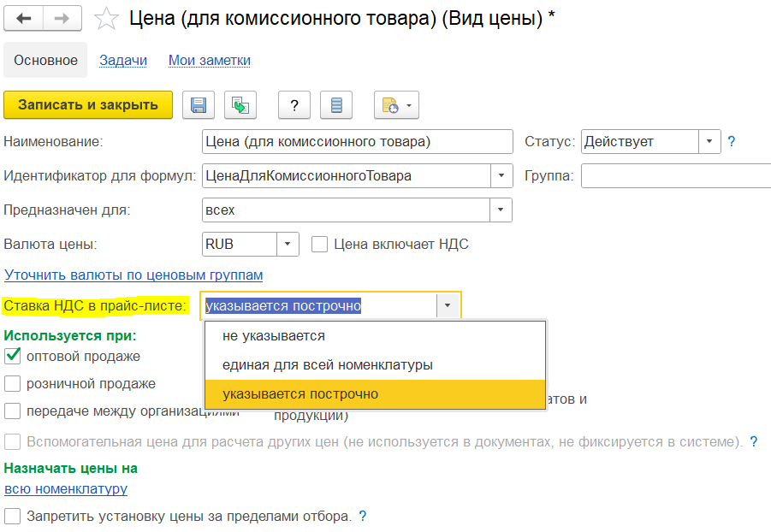This screenshot has height=532, width=771.
Task: Expand the Предназначен для dropdown
Action: coord(501,210)
